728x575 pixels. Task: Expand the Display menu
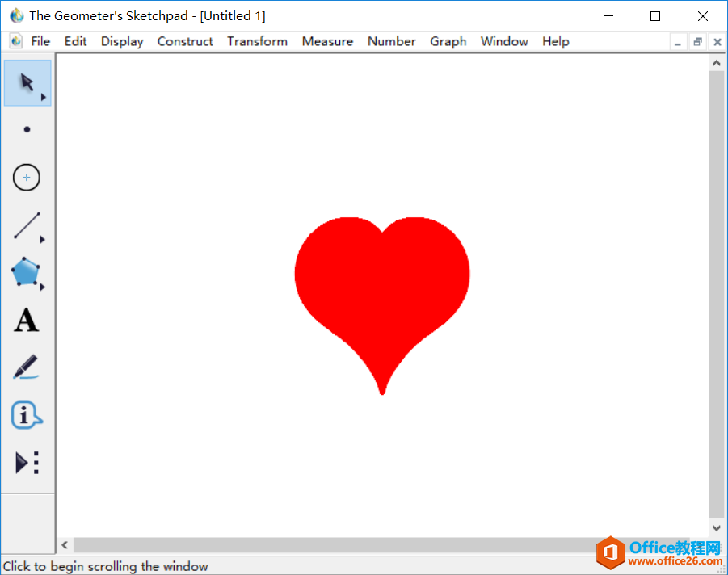[x=122, y=41]
